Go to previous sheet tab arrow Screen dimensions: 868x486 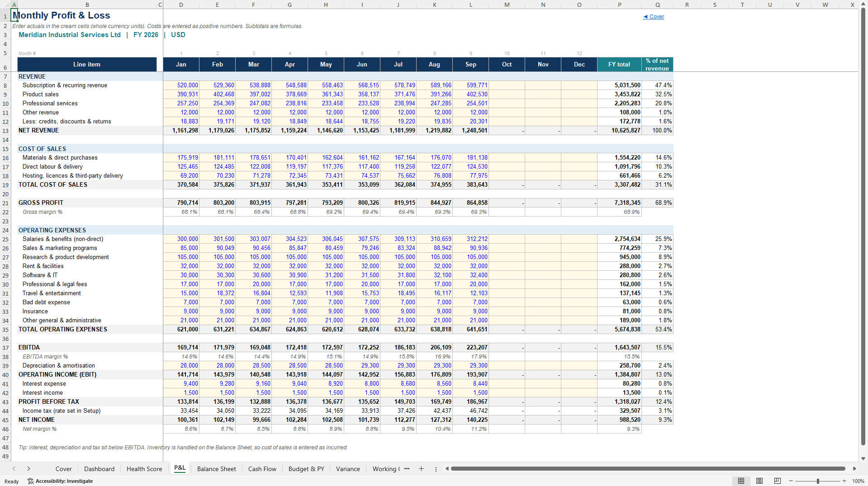click(x=14, y=469)
